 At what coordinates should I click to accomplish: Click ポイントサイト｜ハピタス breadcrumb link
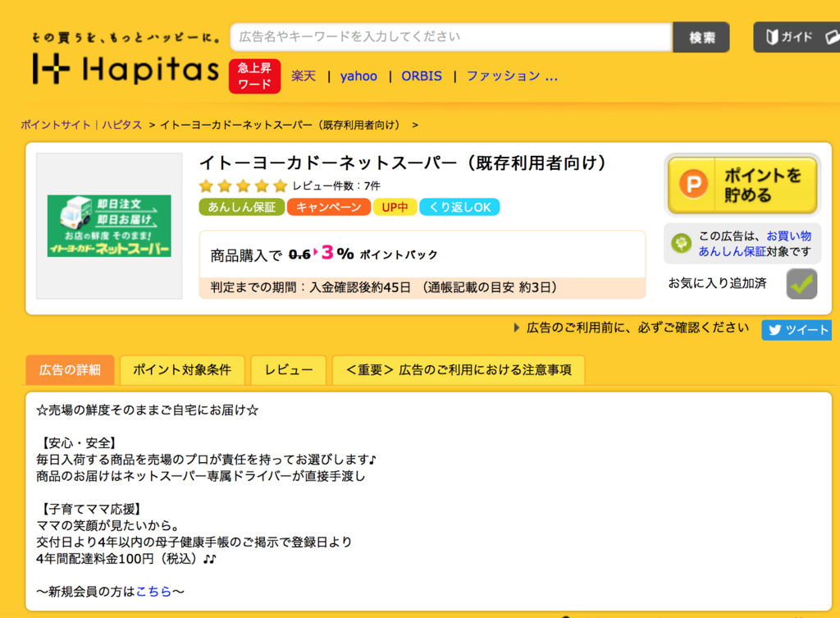pos(81,125)
